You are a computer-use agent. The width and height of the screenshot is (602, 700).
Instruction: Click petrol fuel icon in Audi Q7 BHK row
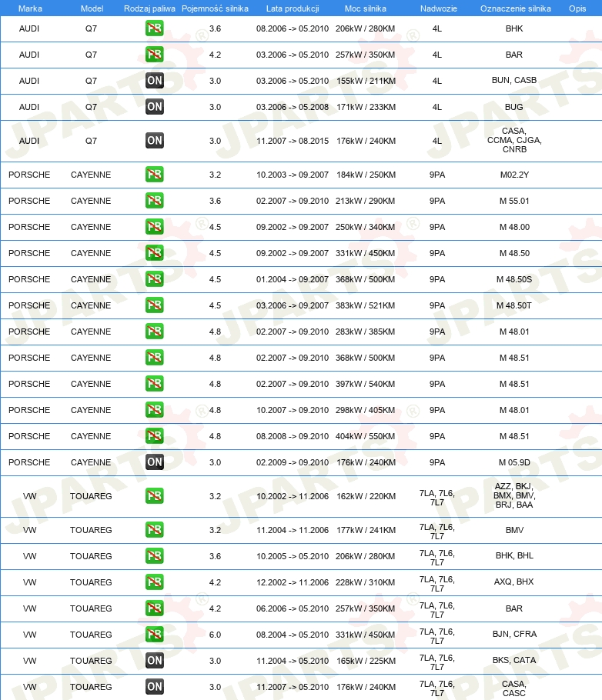154,28
